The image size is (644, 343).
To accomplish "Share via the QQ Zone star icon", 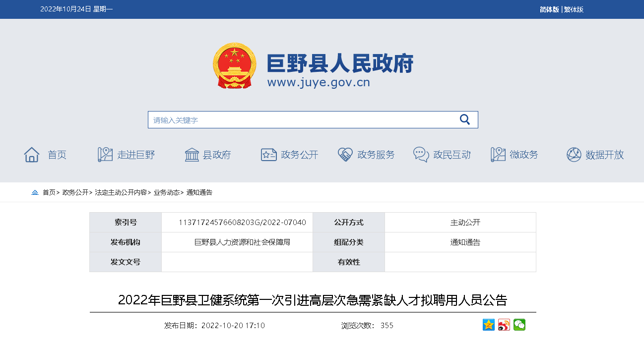I will [489, 325].
